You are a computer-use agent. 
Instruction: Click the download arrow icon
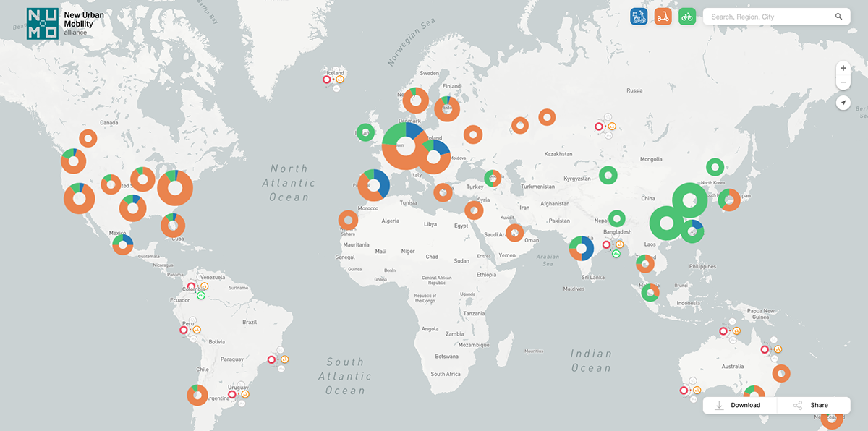pos(720,405)
